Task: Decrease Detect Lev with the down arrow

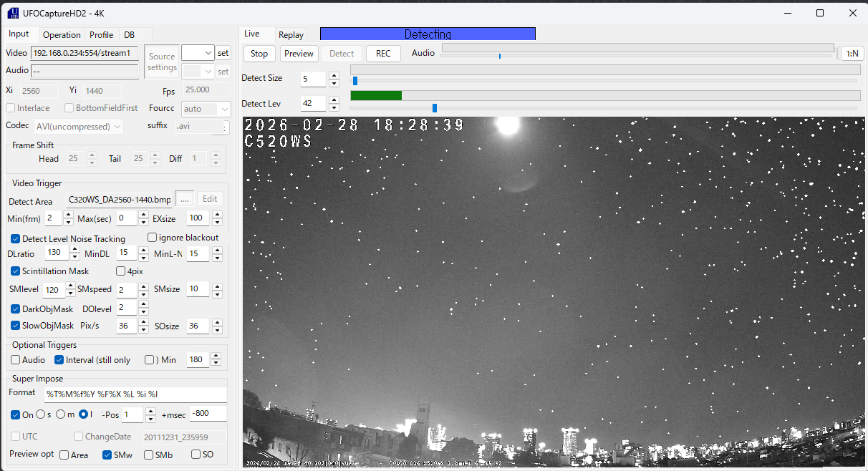Action: tap(334, 108)
